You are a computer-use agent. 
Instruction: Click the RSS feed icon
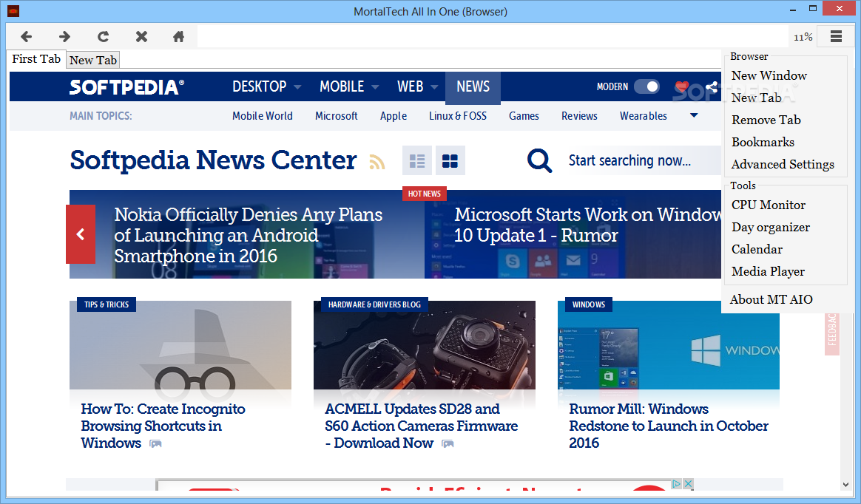[x=377, y=162]
